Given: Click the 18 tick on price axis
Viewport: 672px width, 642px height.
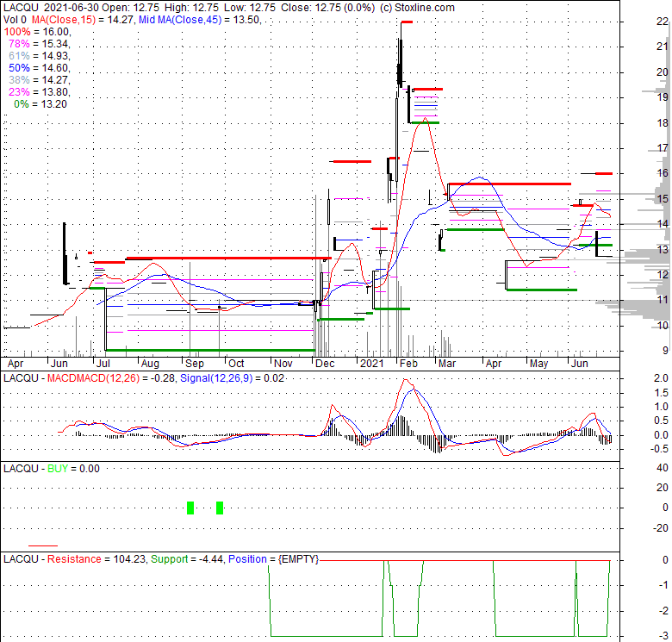Looking at the screenshot, I should point(663,123).
